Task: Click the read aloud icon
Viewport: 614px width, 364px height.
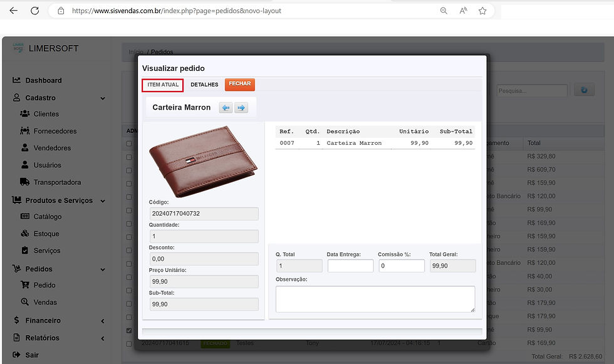Action: 463,11
